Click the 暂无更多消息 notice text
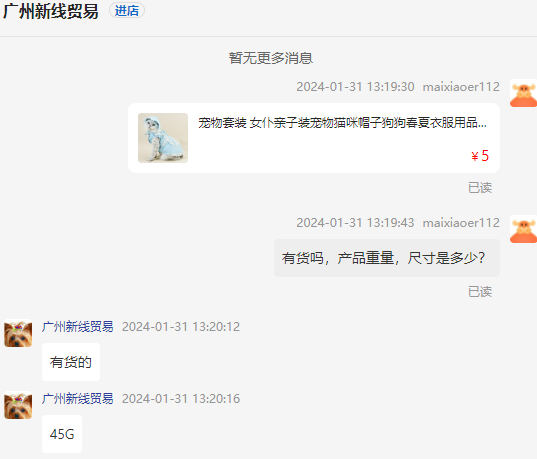 point(271,58)
